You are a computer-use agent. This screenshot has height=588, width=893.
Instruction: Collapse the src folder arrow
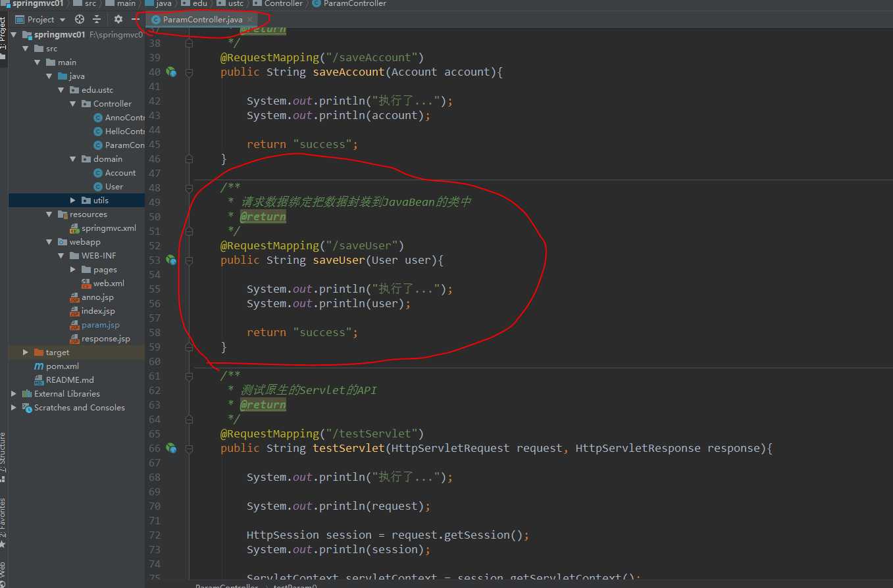(26, 49)
